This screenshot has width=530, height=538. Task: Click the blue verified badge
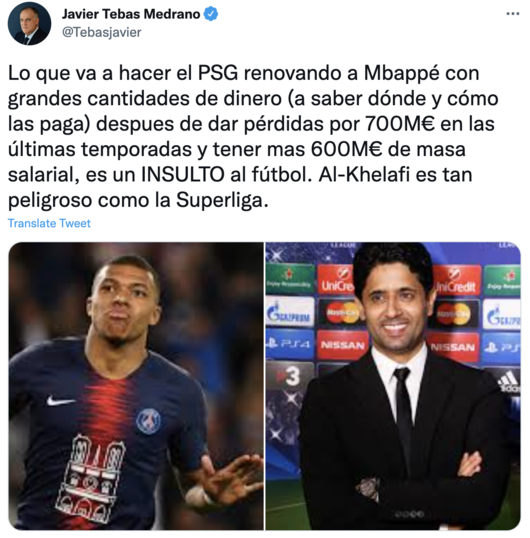pos(211,14)
